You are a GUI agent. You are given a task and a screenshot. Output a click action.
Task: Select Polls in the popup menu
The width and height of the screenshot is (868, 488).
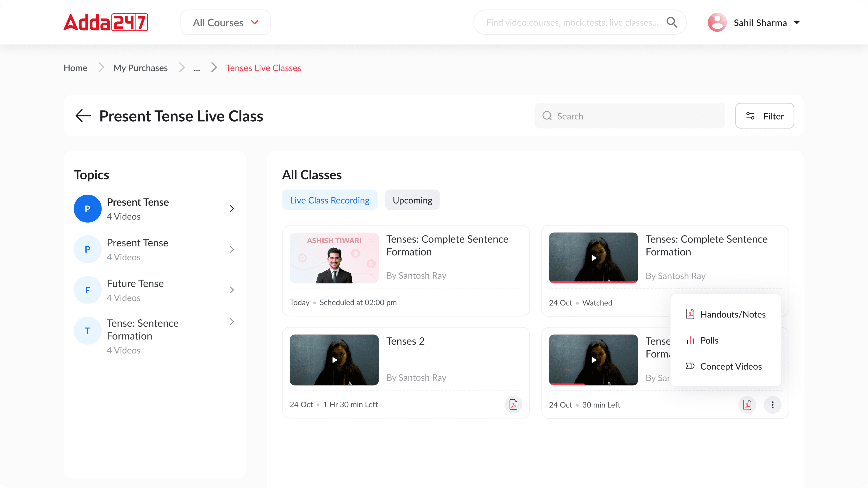tap(709, 340)
